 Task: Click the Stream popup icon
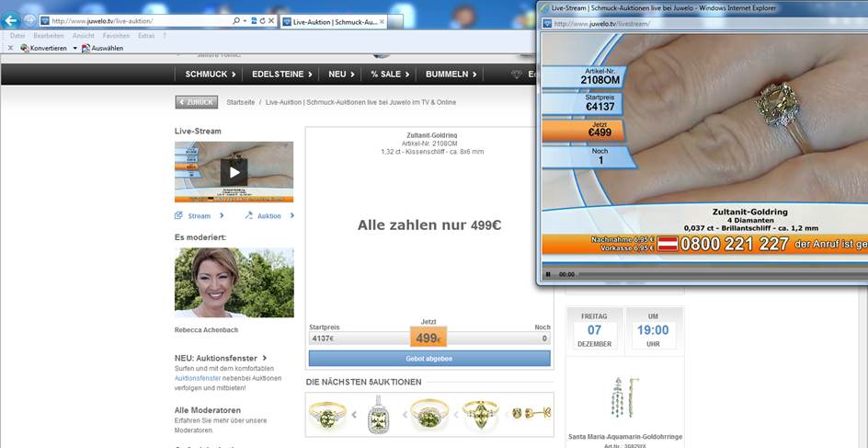(178, 216)
